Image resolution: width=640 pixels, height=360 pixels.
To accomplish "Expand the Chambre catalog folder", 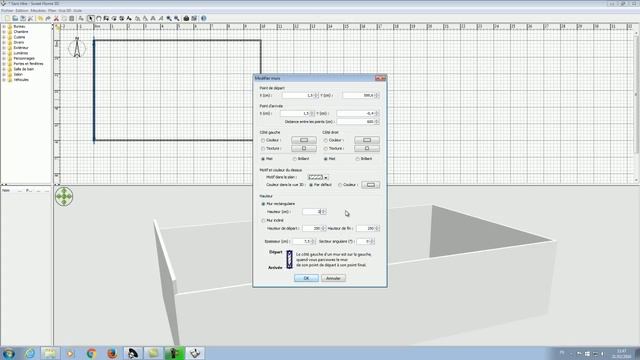I will (4, 32).
